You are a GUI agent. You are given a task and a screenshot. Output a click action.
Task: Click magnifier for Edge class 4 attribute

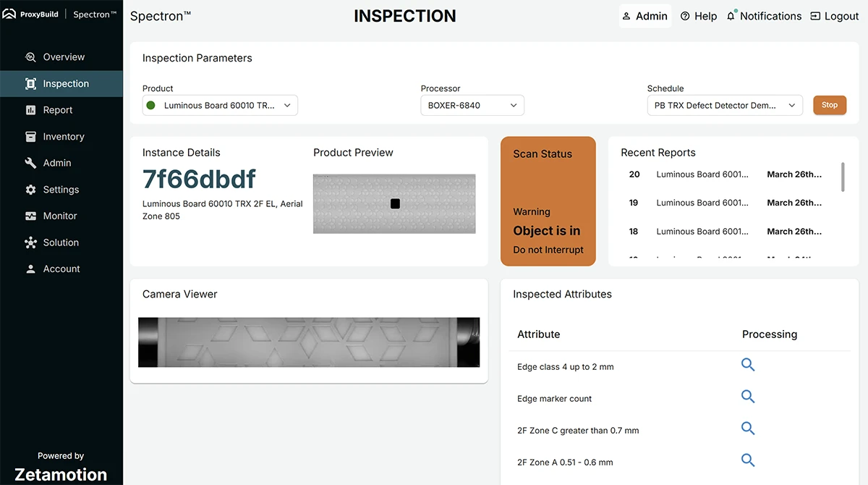tap(748, 365)
